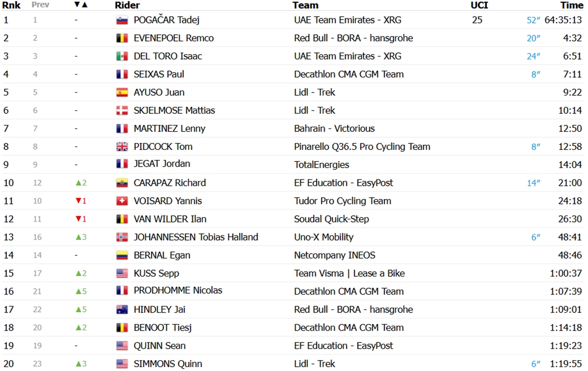Open the Red Bull - BORA - hansgrohe team link in the EVENEPOEL row
588x371 pixels.
tap(353, 38)
